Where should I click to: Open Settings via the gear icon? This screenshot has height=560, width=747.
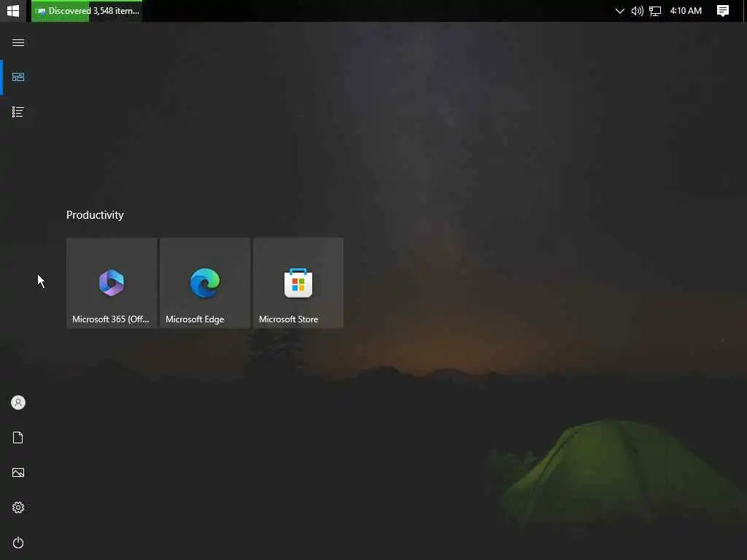coord(18,507)
